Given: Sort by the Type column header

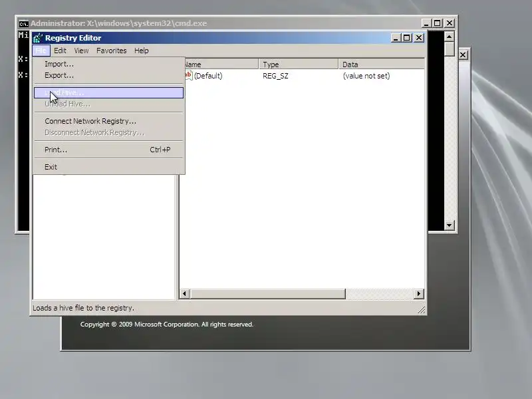Looking at the screenshot, I should 299,64.
